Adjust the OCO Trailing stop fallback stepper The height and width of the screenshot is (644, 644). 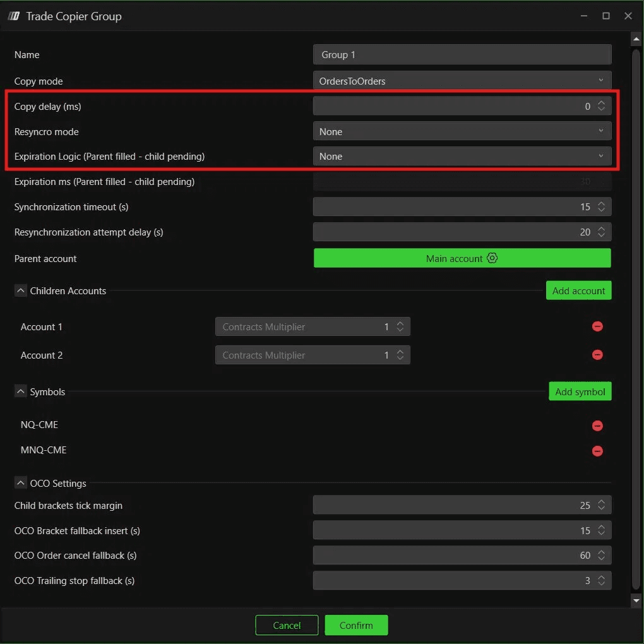(x=601, y=580)
